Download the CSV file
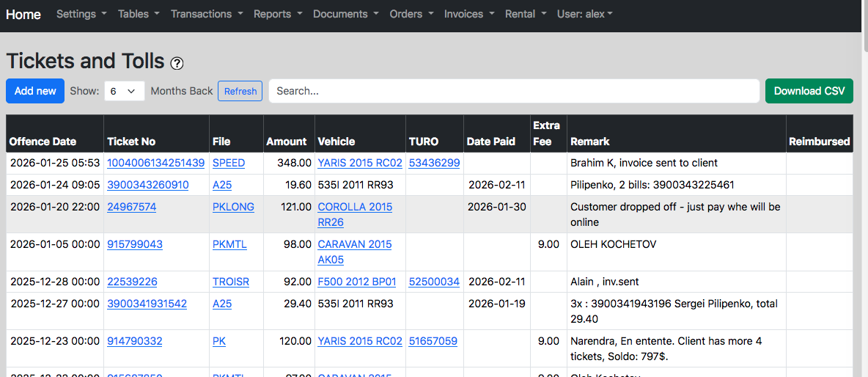 coord(809,91)
